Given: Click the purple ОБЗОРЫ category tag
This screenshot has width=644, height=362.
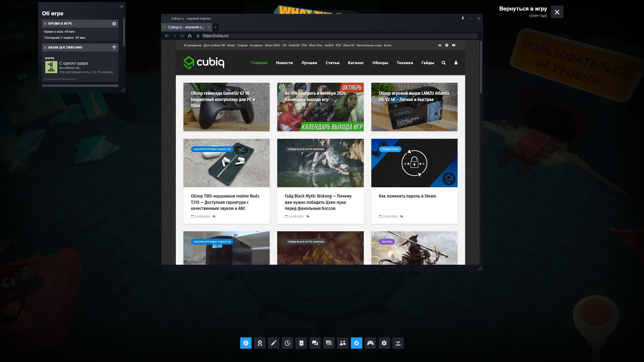Looking at the screenshot, I should (x=387, y=242).
